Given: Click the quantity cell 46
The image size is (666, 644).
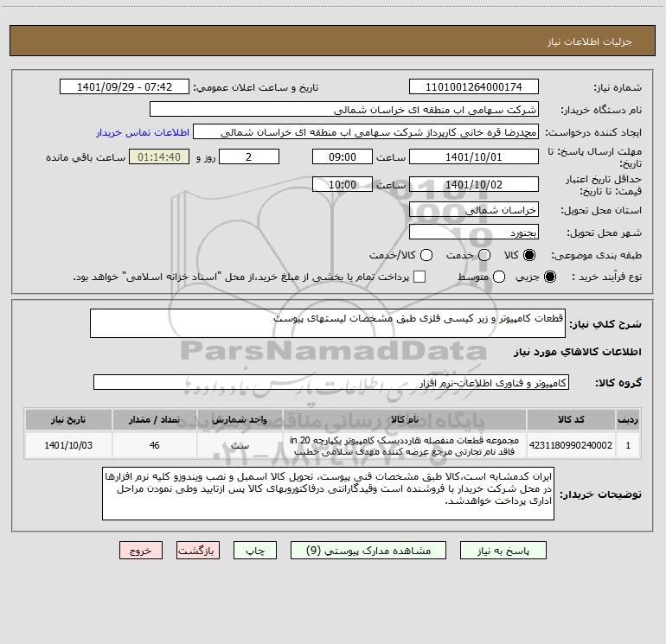Looking at the screenshot, I should [154, 445].
